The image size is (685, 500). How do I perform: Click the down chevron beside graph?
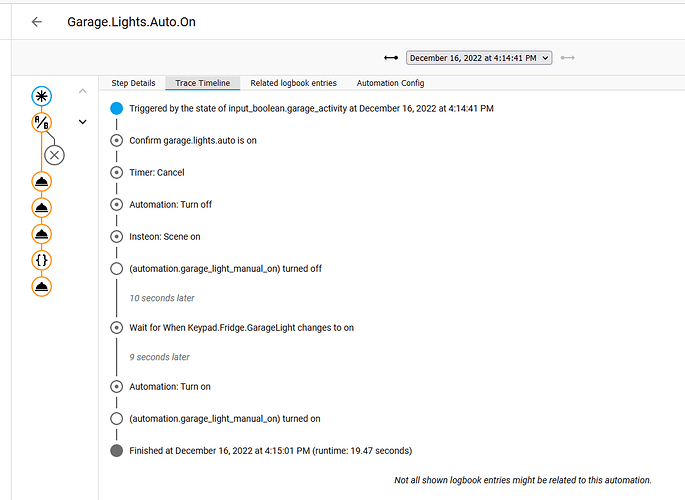pyautogui.click(x=82, y=122)
